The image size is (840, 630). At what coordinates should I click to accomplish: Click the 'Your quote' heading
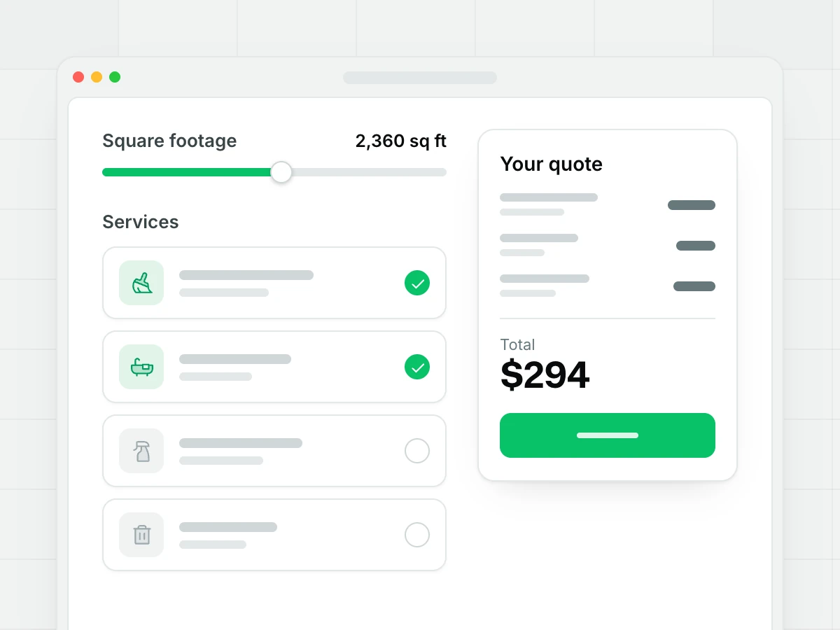552,164
